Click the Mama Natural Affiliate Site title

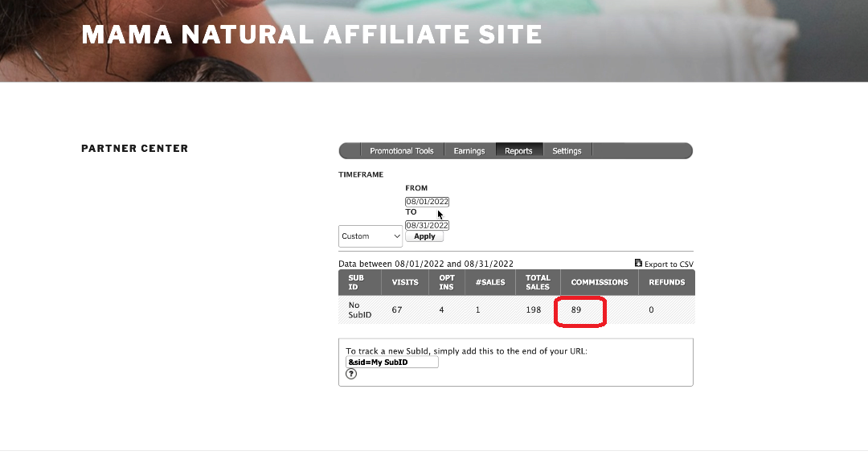click(x=312, y=35)
